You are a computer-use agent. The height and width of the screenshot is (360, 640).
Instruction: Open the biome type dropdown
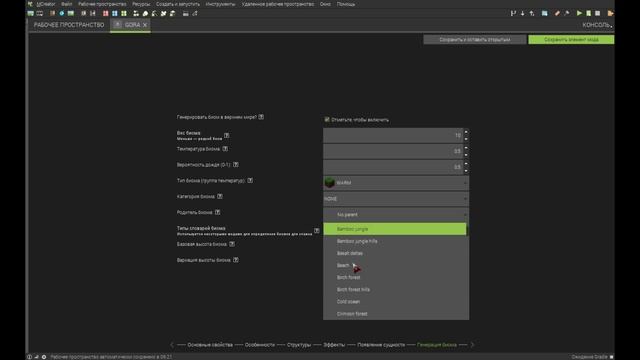tap(396, 182)
